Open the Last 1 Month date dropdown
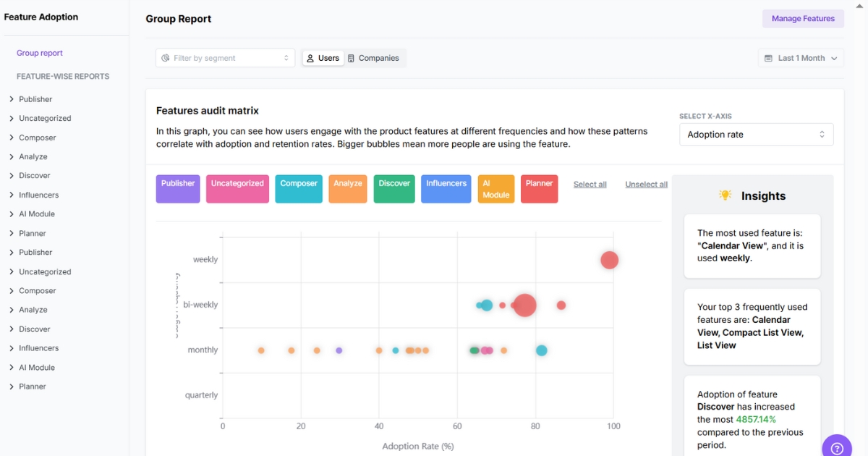The height and width of the screenshot is (456, 868). [801, 57]
